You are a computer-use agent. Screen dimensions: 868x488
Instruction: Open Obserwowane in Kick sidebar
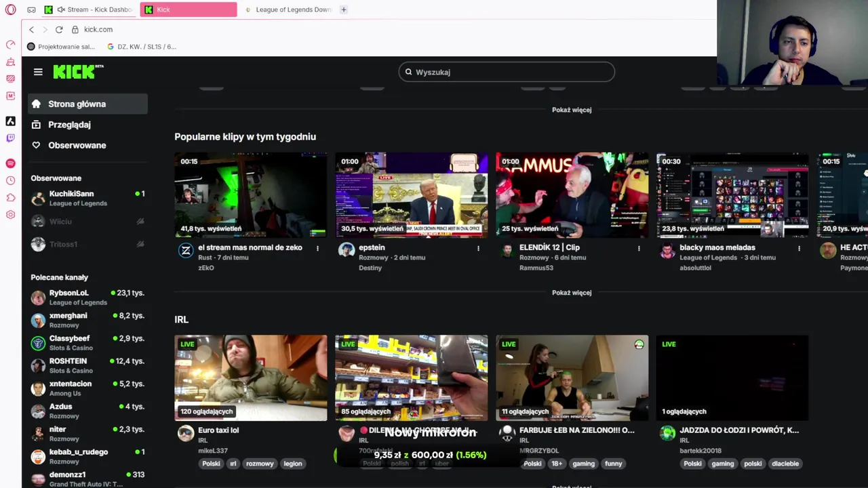[88, 145]
